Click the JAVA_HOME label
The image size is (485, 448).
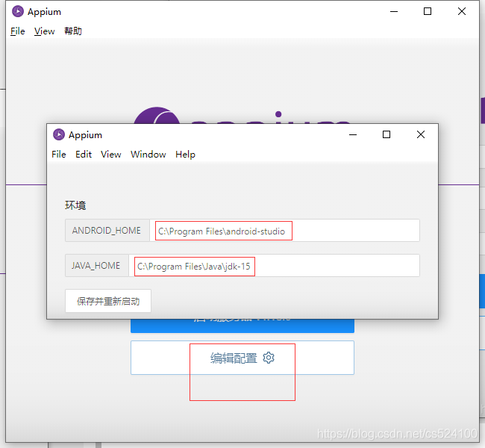96,266
